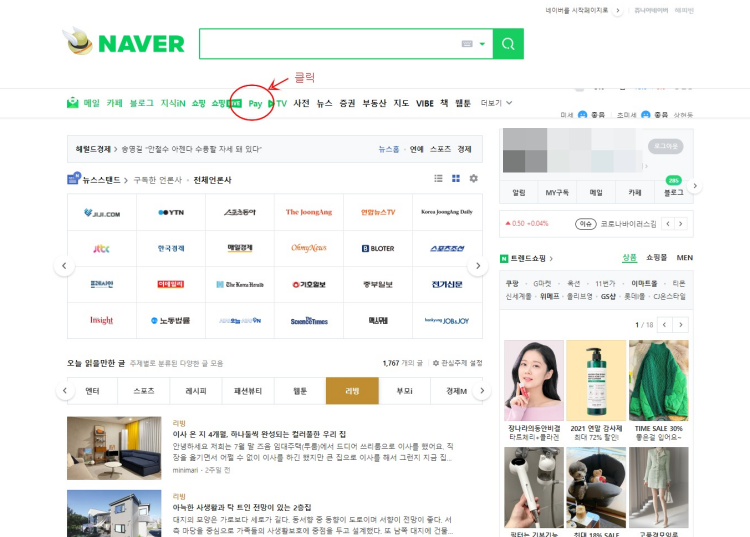
Task: Open VIBE music service
Action: coord(425,103)
